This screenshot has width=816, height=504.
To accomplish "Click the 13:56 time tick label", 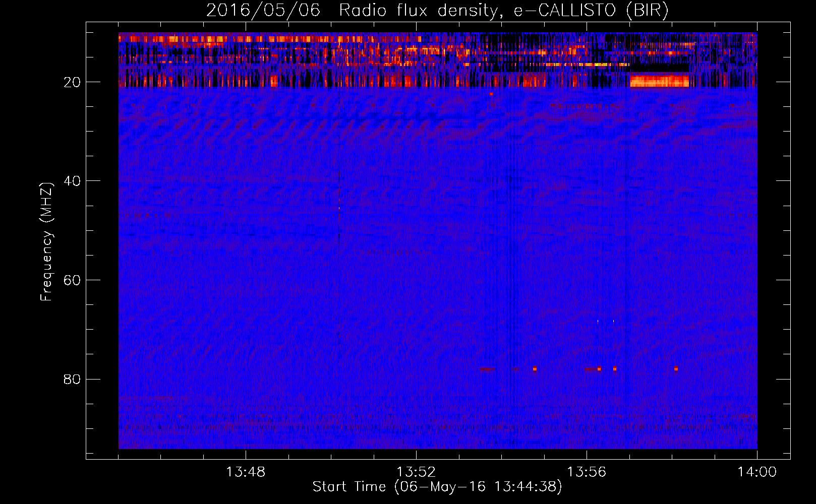I will pyautogui.click(x=587, y=472).
